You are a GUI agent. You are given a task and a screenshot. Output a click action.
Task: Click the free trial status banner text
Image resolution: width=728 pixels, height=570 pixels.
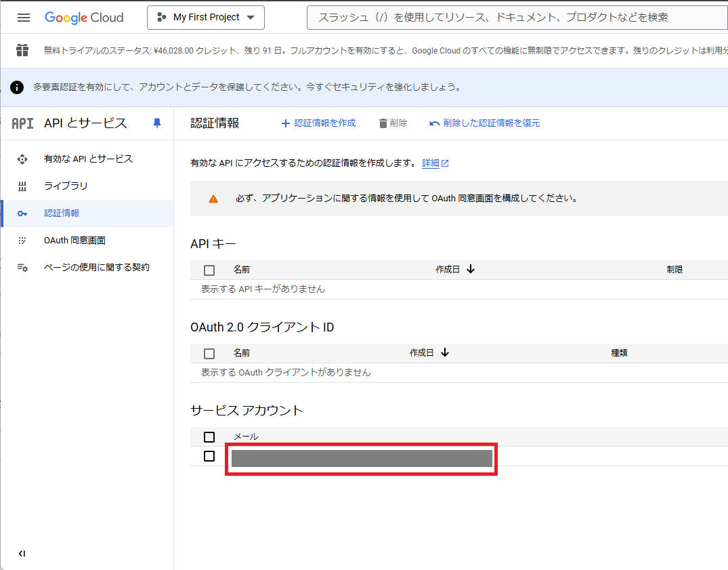tap(385, 51)
